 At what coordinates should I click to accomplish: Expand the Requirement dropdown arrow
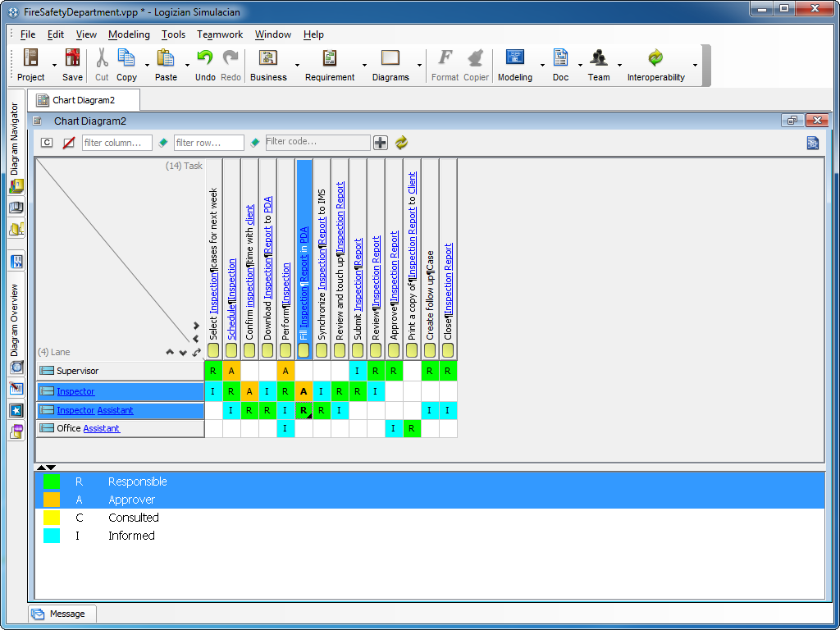pyautogui.click(x=364, y=66)
